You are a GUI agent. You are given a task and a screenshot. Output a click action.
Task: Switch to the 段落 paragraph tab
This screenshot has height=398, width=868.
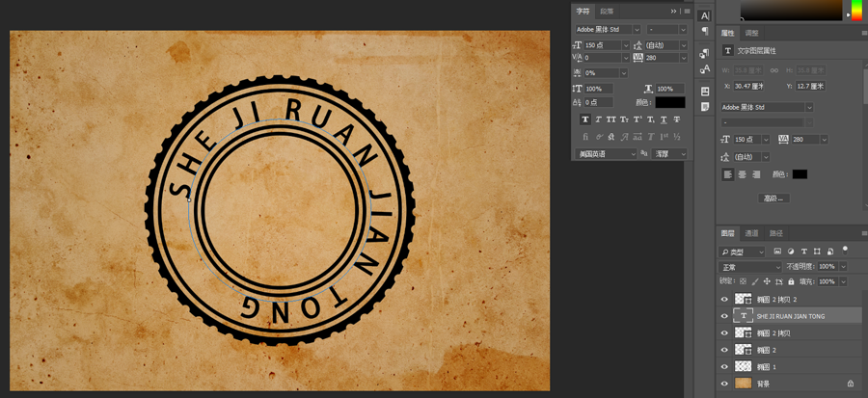click(607, 11)
